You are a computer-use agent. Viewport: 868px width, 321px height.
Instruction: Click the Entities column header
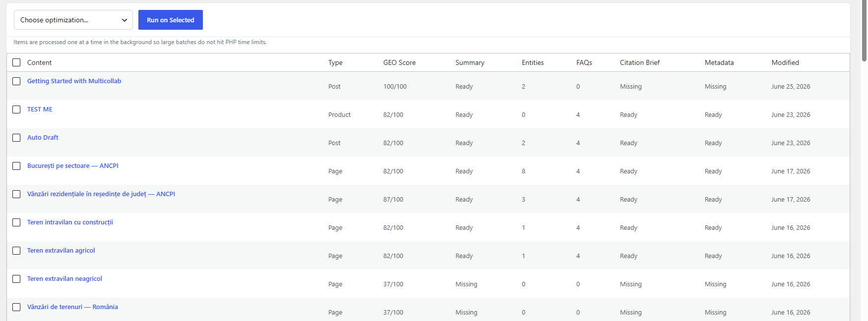[x=533, y=62]
